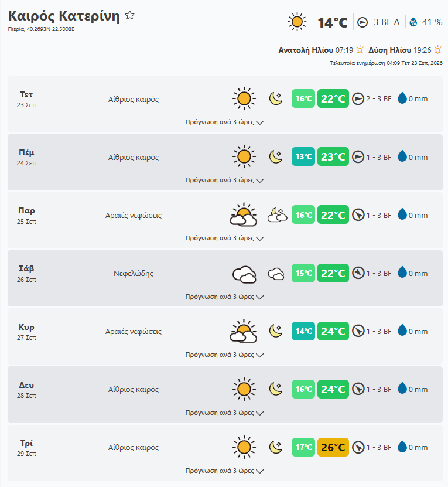Click the sunset icon after 19:26
Image resolution: width=448 pixels, height=487 pixels.
(438, 50)
